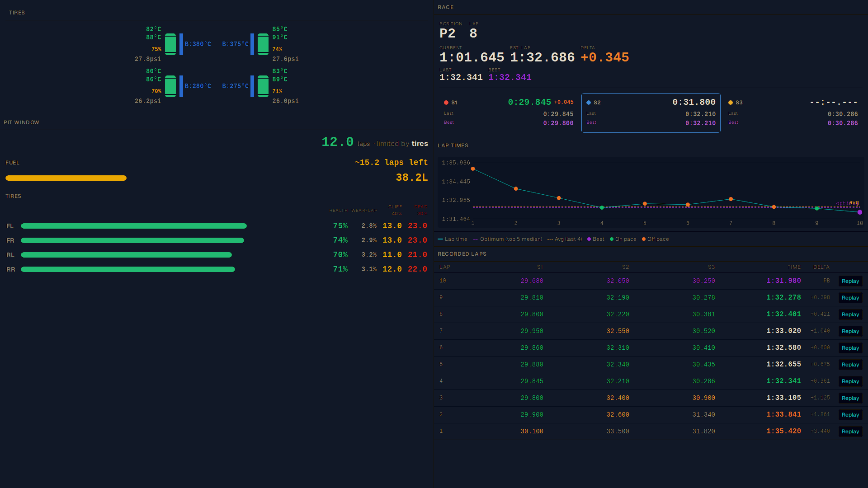Click the 26.0psi pressure reading

[x=285, y=101]
